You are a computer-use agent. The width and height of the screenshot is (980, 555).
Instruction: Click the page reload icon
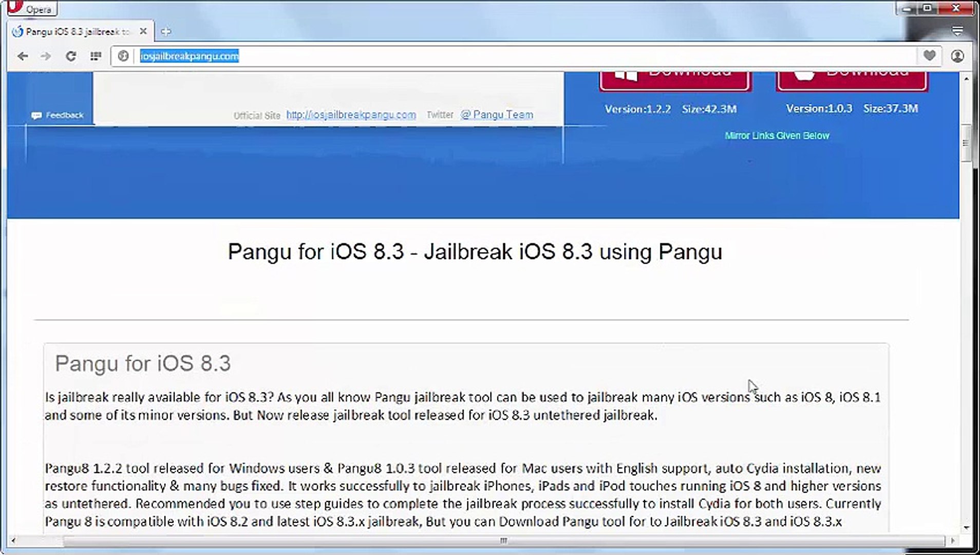point(71,57)
